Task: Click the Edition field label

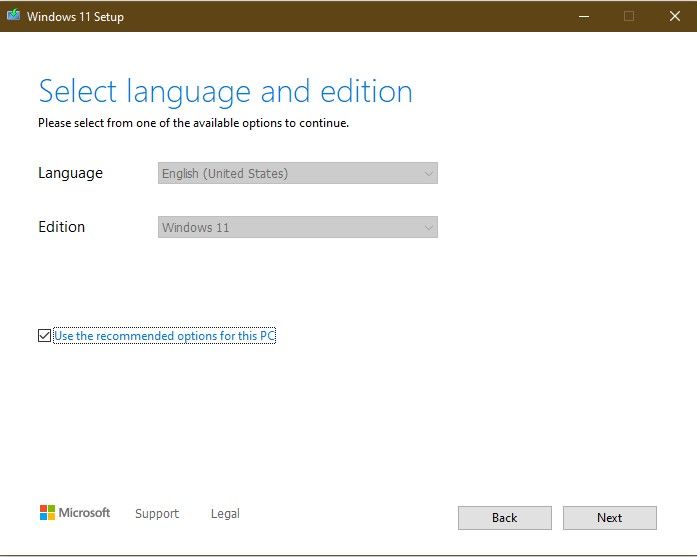Action: pyautogui.click(x=61, y=227)
